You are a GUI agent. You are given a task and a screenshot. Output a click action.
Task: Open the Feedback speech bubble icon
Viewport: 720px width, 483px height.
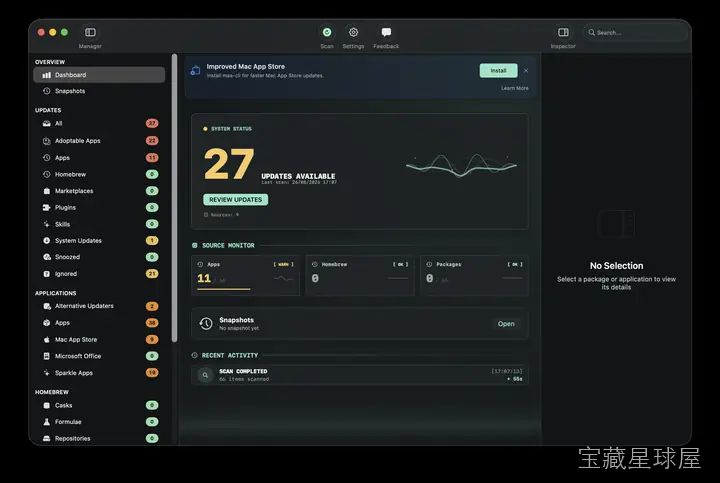coord(386,33)
